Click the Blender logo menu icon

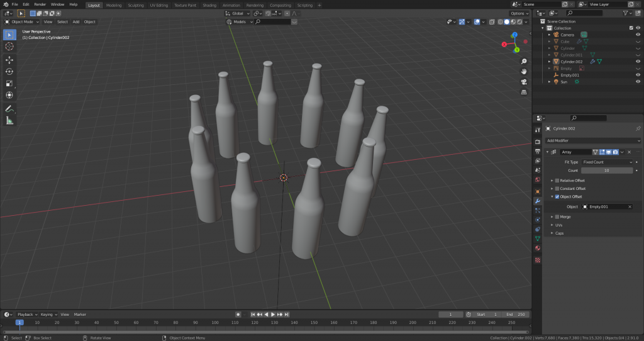(5, 4)
